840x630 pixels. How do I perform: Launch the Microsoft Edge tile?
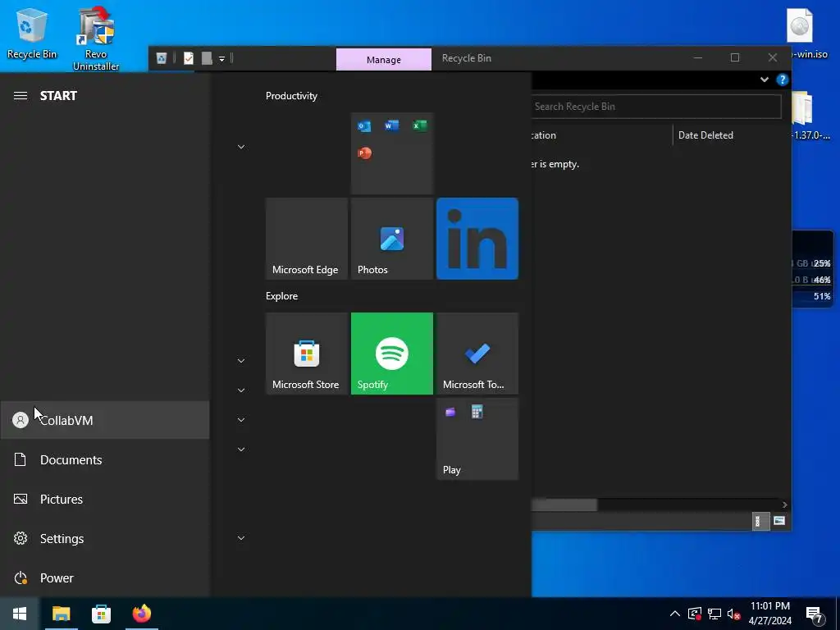[307, 239]
